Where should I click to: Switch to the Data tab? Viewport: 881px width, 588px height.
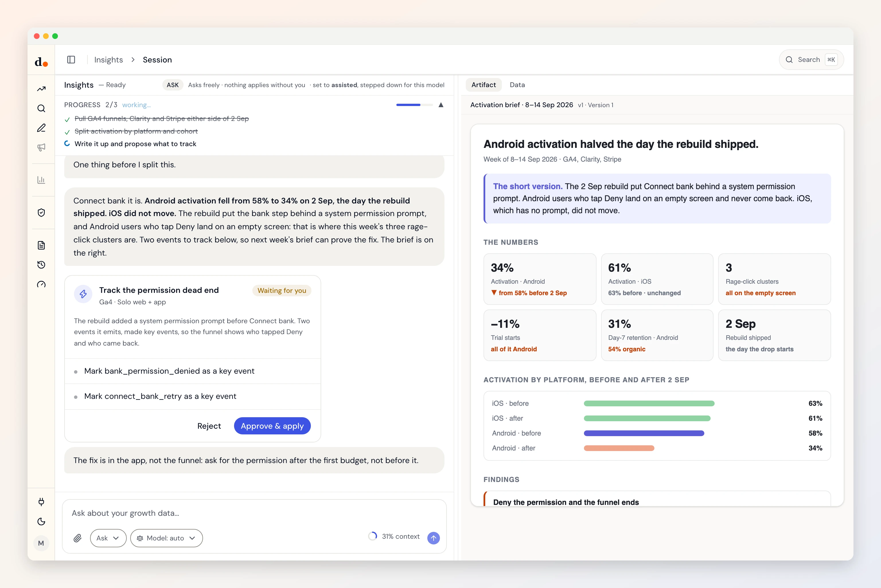(517, 85)
